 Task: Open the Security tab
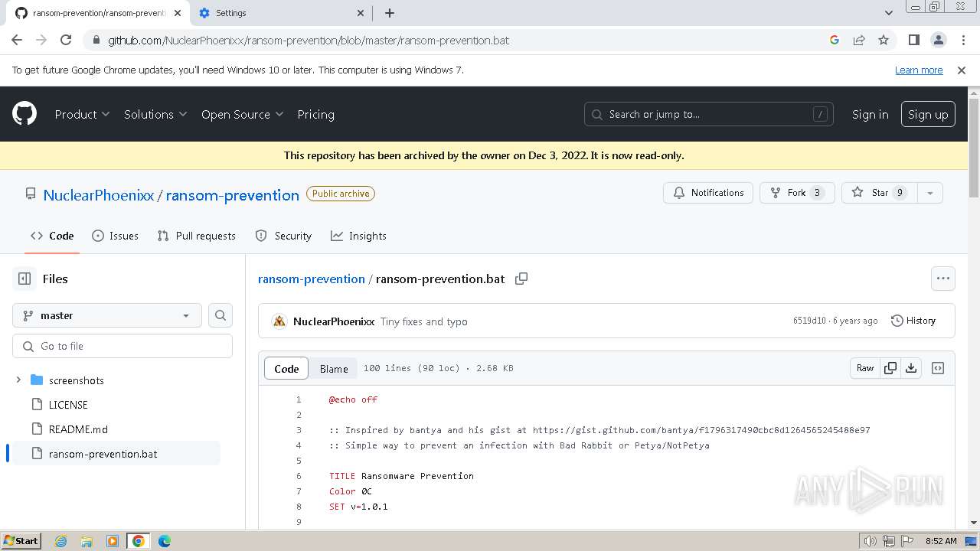283,236
